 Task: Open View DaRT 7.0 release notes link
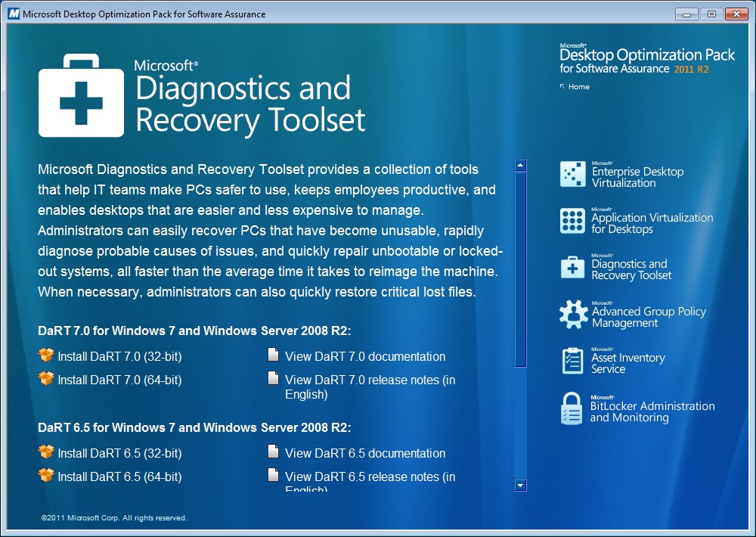(x=370, y=387)
